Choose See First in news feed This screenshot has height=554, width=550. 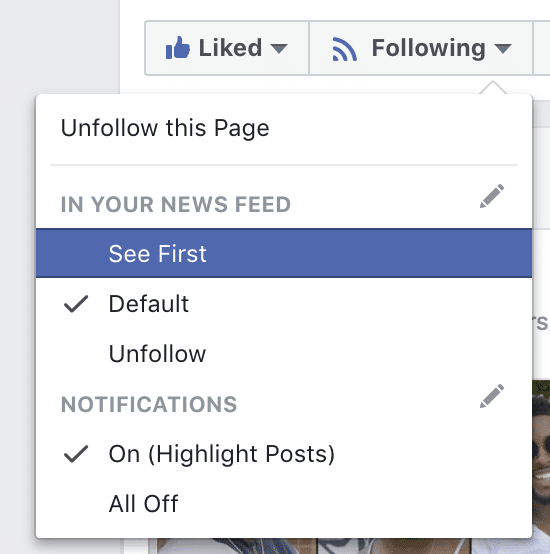coord(284,253)
